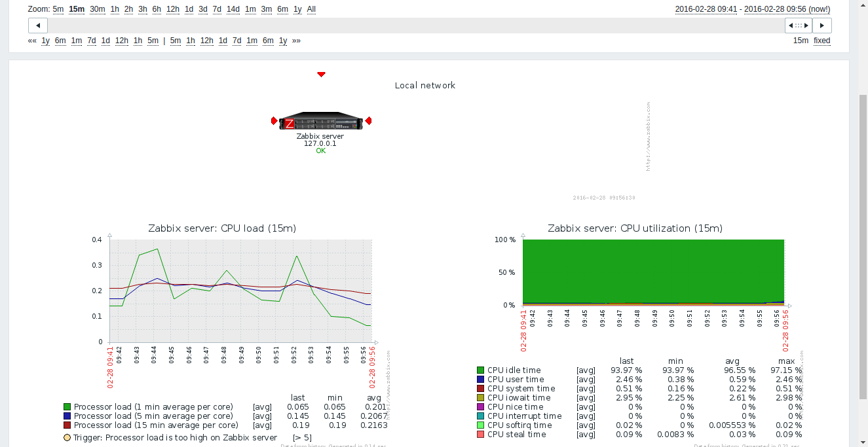Click red marker right of Zabbix server
The width and height of the screenshot is (868, 447).
[x=368, y=121]
